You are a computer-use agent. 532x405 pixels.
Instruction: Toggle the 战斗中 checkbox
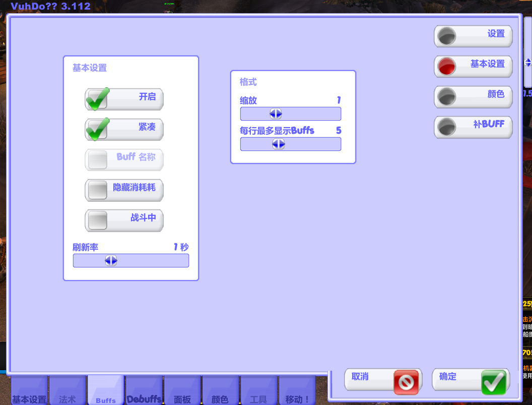(97, 220)
